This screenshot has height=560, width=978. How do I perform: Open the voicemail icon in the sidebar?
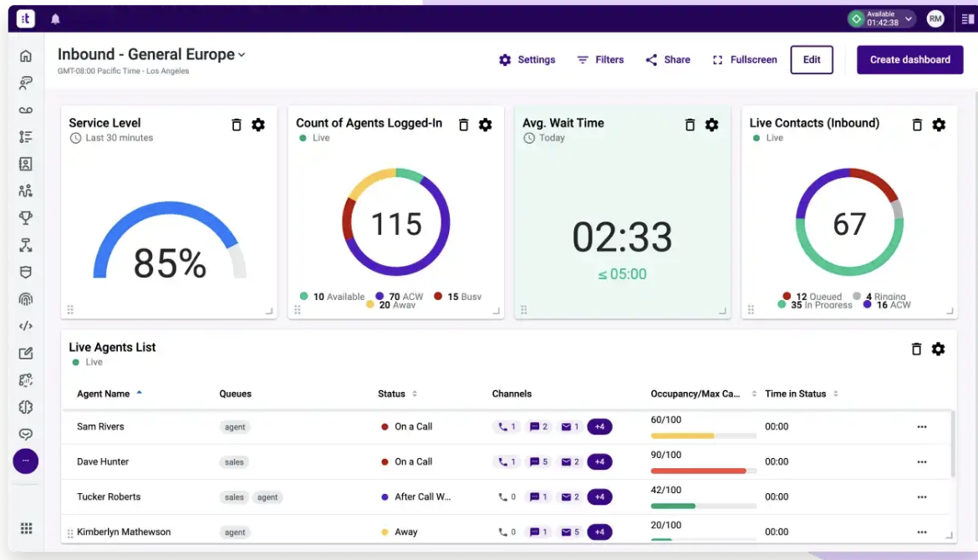click(26, 110)
